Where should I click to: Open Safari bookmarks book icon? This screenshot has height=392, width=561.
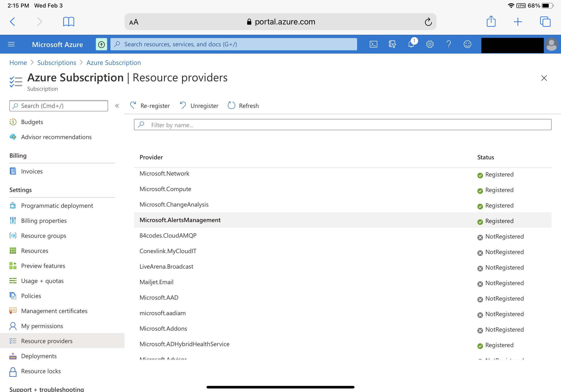tap(69, 22)
